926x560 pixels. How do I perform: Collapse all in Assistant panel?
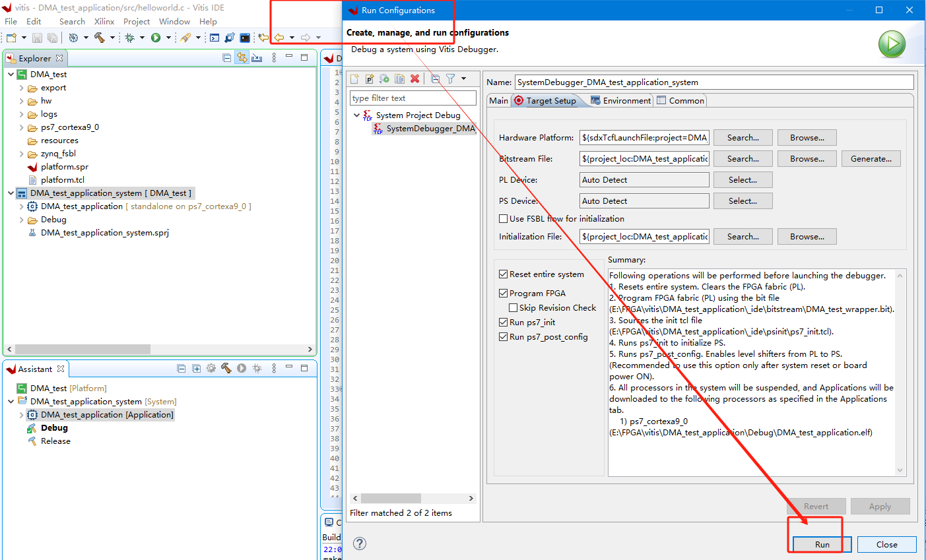[181, 369]
